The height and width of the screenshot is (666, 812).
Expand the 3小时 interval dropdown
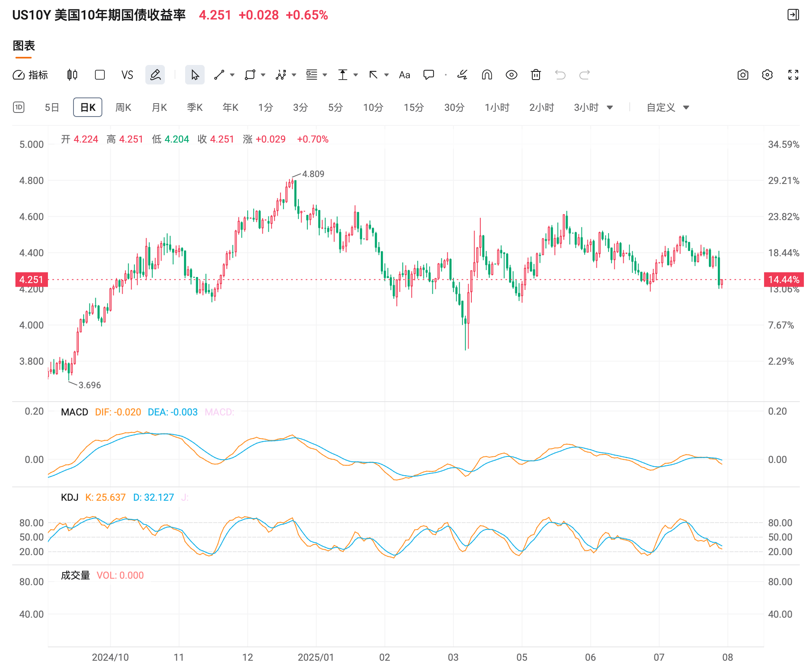(x=610, y=107)
